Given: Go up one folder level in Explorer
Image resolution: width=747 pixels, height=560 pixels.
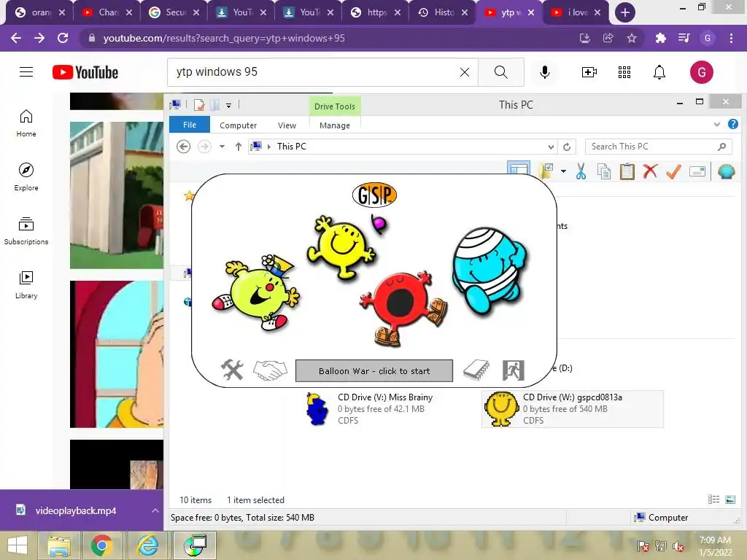Looking at the screenshot, I should pyautogui.click(x=239, y=147).
